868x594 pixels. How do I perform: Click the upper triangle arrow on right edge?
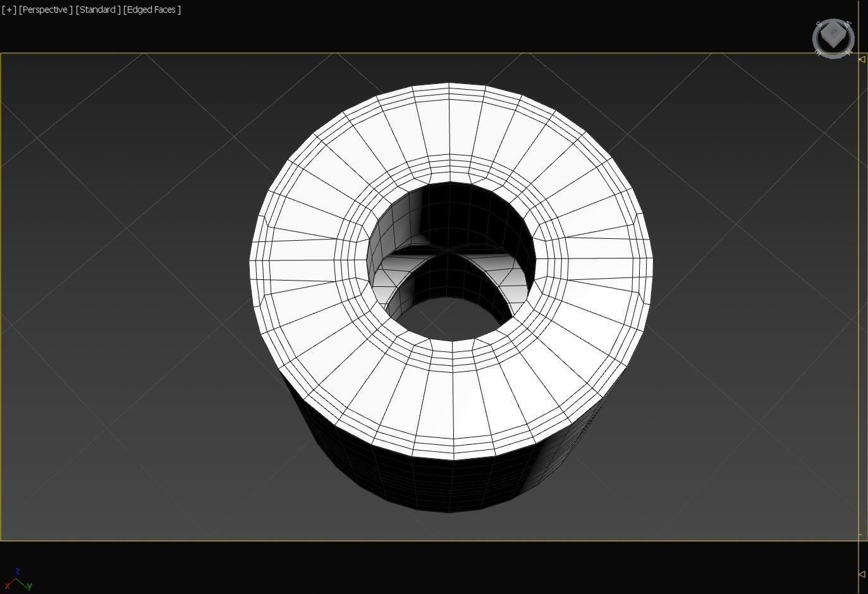862,59
